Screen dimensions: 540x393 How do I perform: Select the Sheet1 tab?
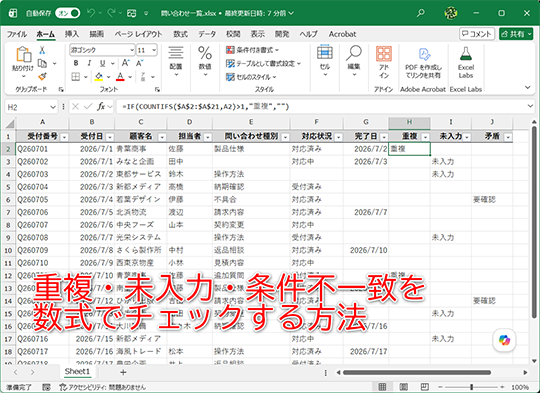[77, 372]
